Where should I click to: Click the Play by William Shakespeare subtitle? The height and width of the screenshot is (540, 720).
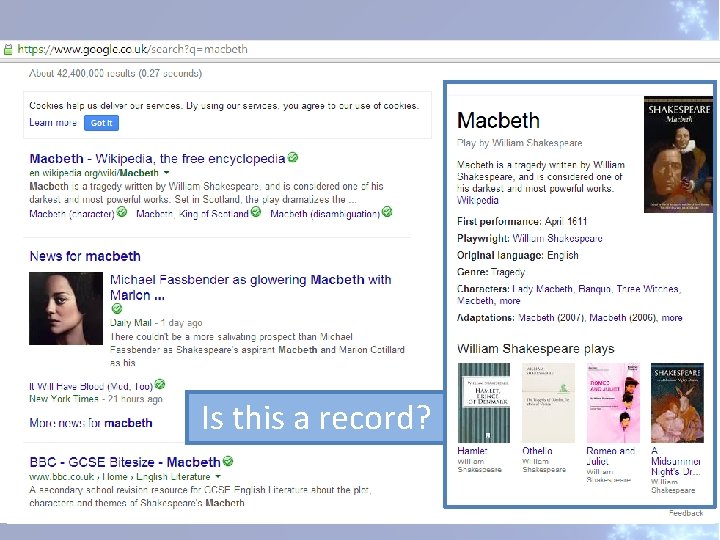pyautogui.click(x=519, y=143)
